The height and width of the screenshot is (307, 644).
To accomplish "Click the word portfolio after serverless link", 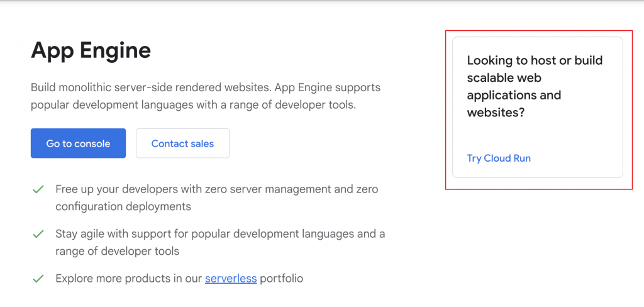I will pos(281,278).
